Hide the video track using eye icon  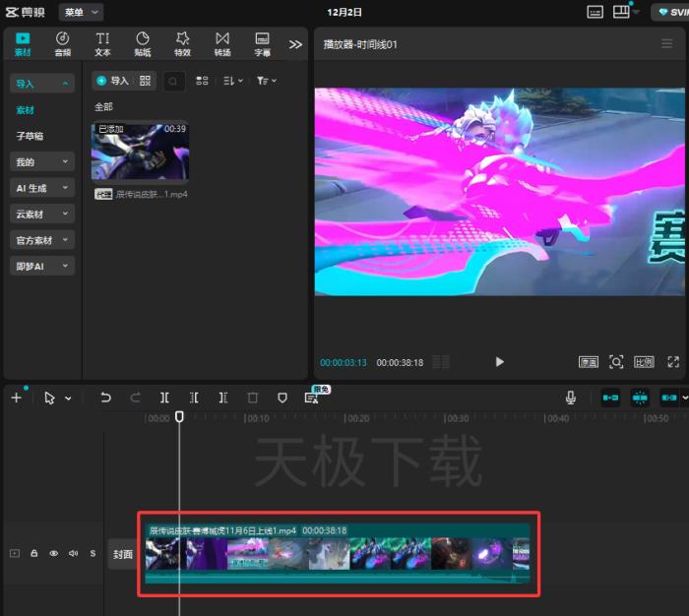pos(54,554)
